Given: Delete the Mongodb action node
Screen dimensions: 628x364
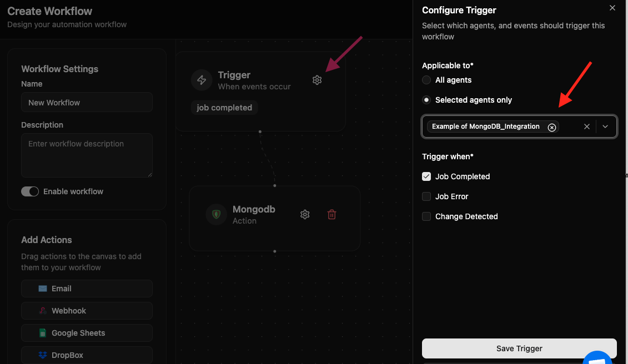Looking at the screenshot, I should pyautogui.click(x=331, y=214).
